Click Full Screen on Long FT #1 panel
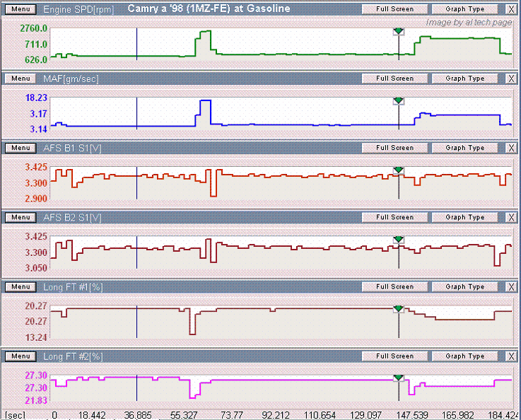Viewport: 521px width, 420px height. (x=394, y=287)
